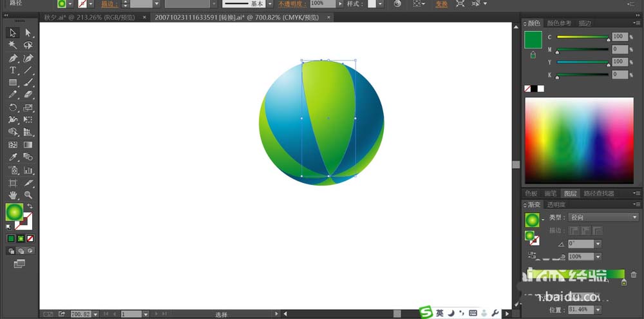Select the Magic Wand tool
The height and width of the screenshot is (319, 644).
[13, 45]
